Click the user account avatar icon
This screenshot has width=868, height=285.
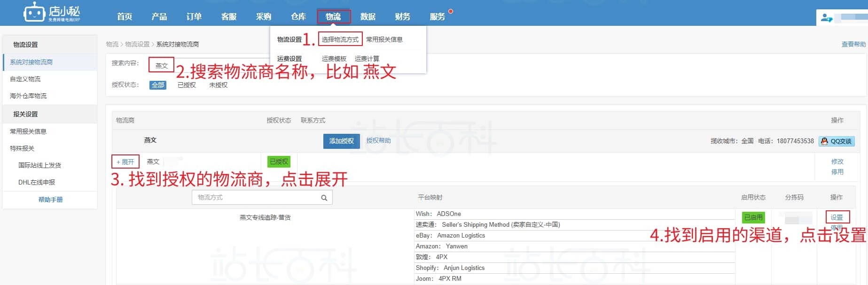click(x=826, y=18)
